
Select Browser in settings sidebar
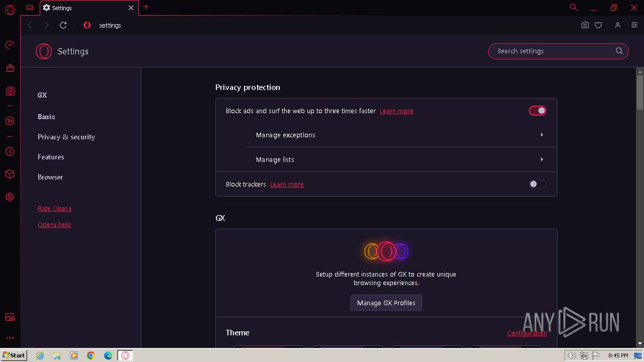50,177
